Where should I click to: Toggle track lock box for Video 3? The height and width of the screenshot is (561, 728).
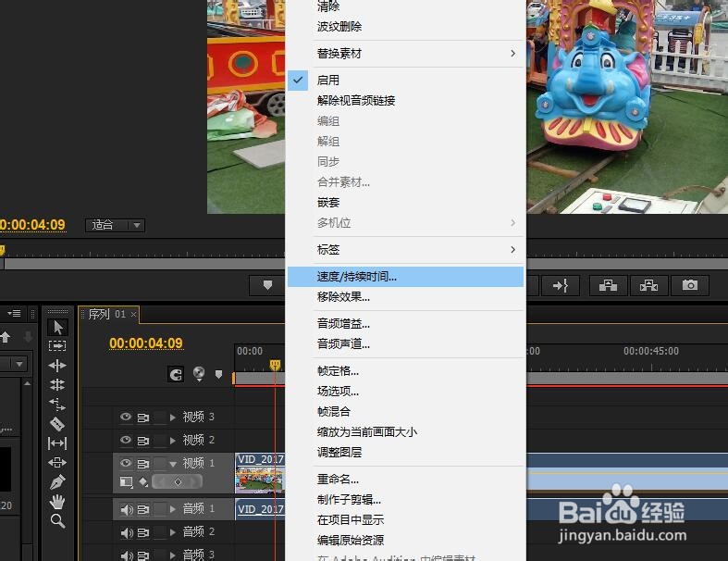(159, 418)
